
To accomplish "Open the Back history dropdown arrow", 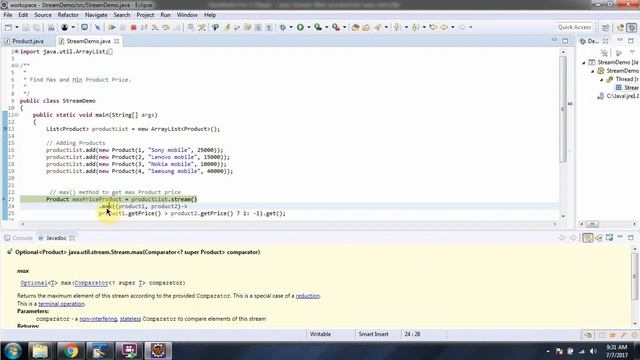I will pos(453,27).
